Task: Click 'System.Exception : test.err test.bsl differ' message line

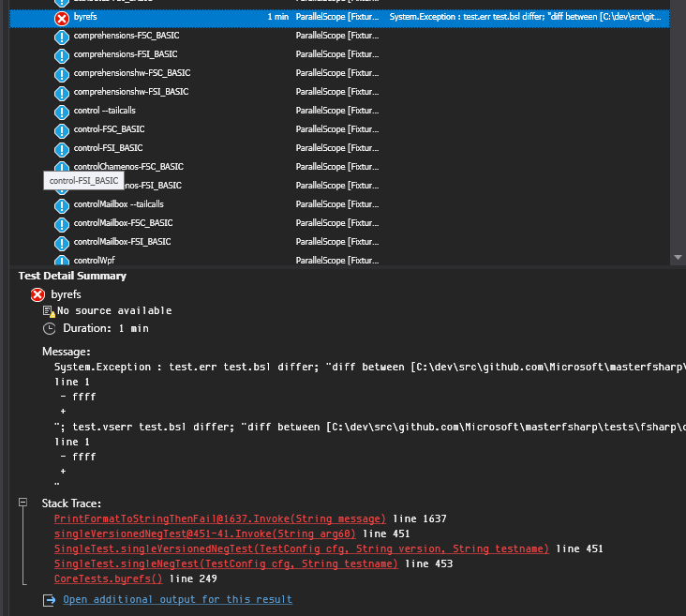Action: [369, 367]
